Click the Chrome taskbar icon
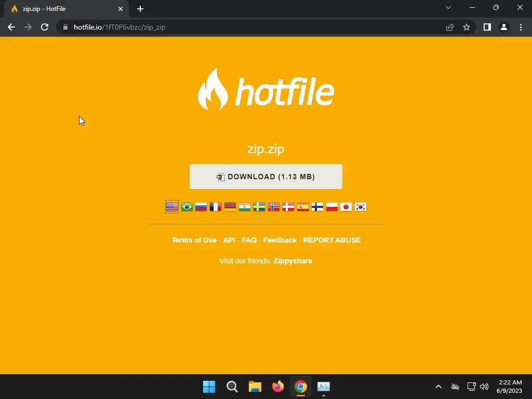This screenshot has height=399, width=532. pyautogui.click(x=301, y=387)
